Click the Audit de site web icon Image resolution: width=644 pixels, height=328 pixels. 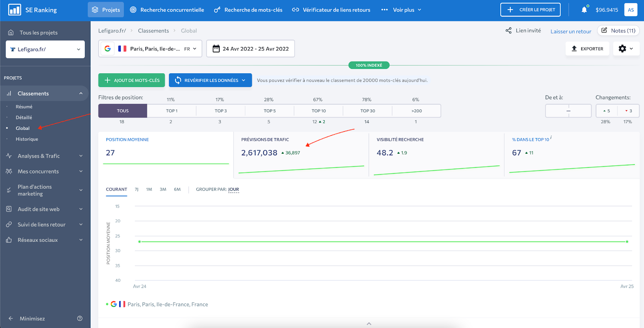9,209
